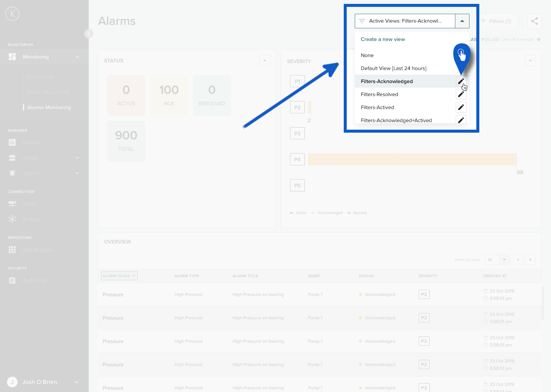Image resolution: width=551 pixels, height=392 pixels.
Task: Click the edit pencil for Filters-Resolved
Action: (461, 94)
